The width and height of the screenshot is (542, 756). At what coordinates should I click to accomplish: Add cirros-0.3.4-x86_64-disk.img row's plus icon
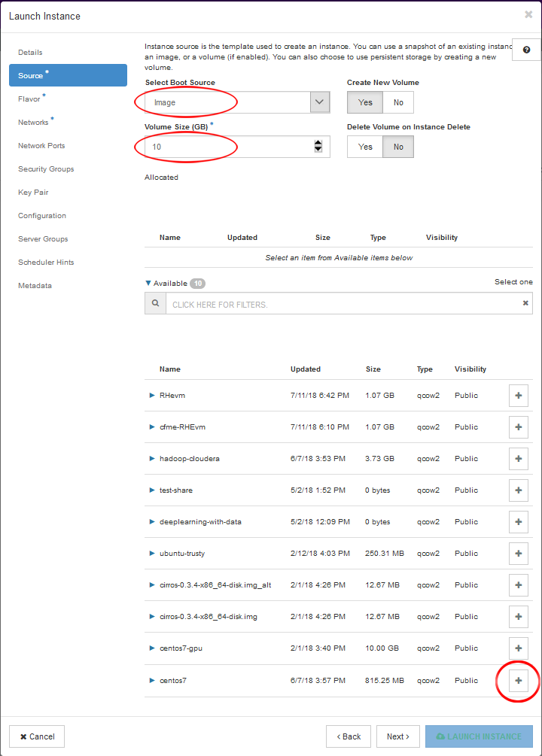(x=519, y=617)
